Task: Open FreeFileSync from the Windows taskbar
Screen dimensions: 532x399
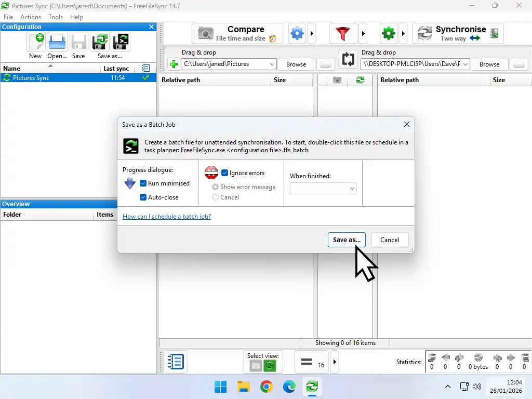Action: click(x=312, y=387)
